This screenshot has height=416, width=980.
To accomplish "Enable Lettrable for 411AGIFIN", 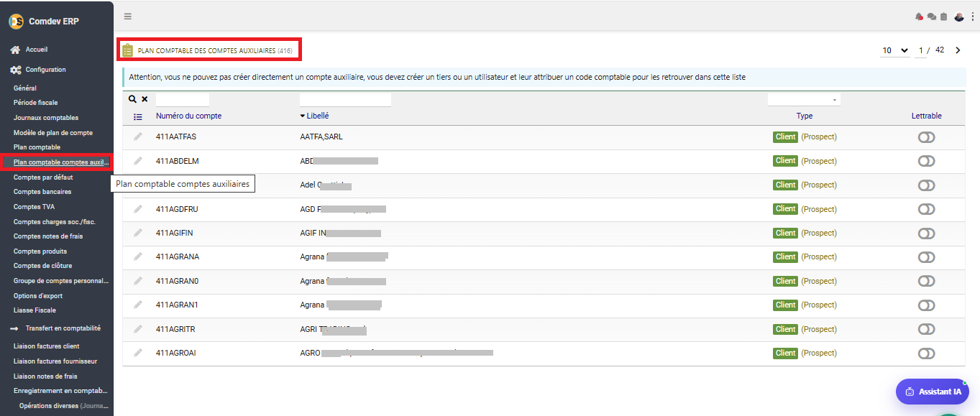I will pos(926,233).
